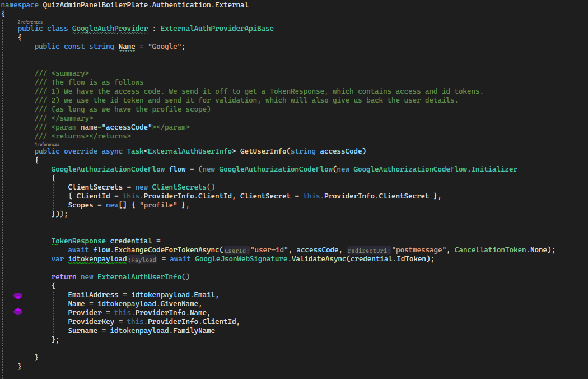Click the EmailAddress property
Viewport: 588px width, 379px height.
pyautogui.click(x=93, y=295)
